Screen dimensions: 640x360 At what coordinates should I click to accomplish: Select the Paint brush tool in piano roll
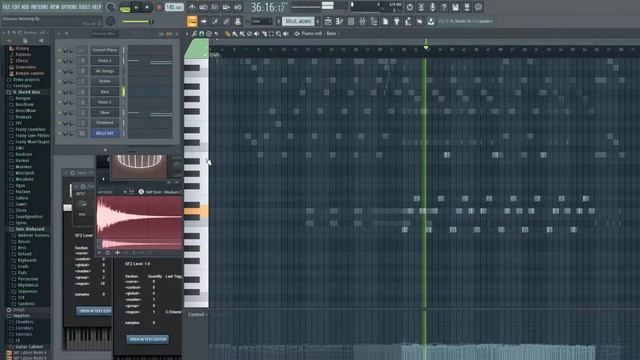[x=235, y=34]
